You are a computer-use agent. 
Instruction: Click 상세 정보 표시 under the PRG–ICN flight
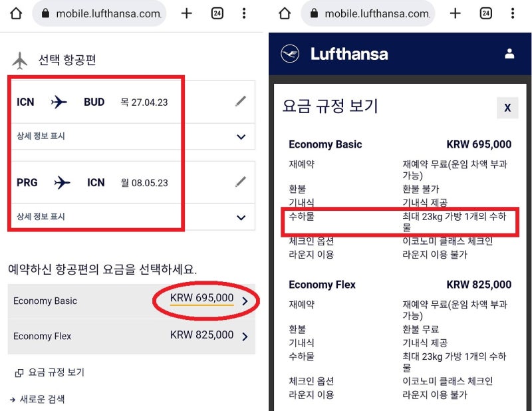41,217
